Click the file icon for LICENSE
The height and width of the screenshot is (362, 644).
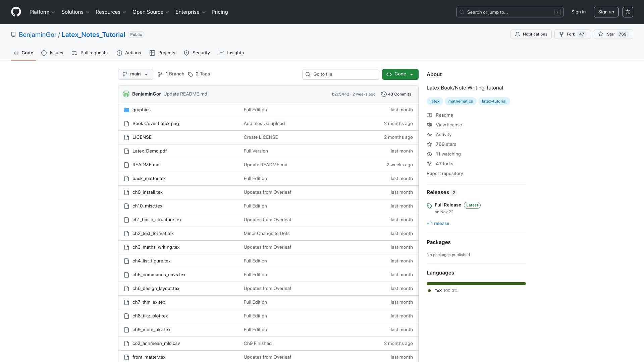(126, 137)
